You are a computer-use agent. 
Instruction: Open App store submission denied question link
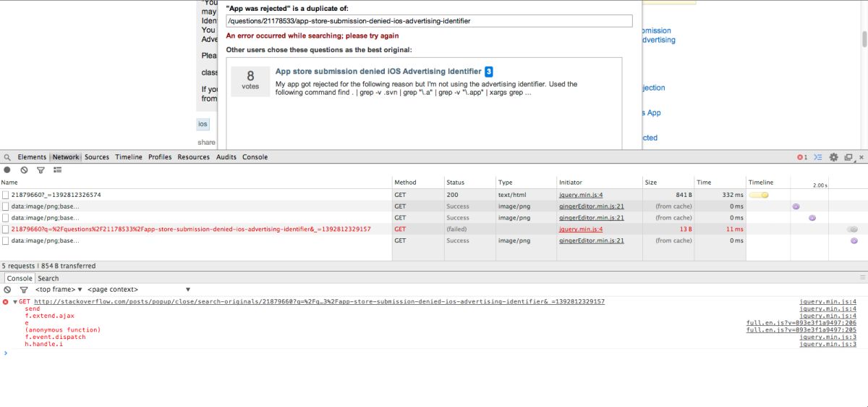[x=378, y=72]
